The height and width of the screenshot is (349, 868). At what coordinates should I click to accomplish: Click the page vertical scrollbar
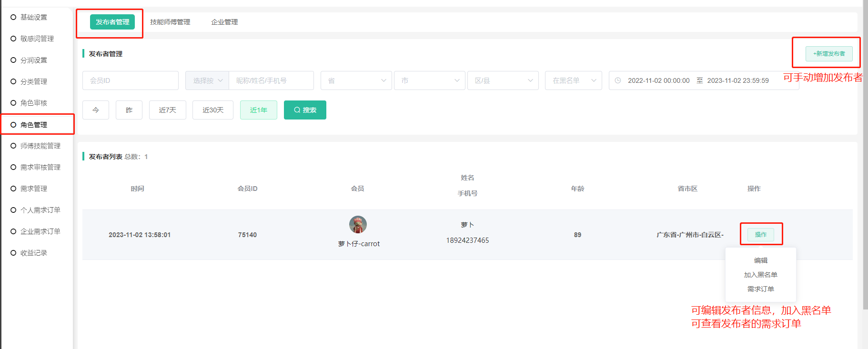[865, 155]
